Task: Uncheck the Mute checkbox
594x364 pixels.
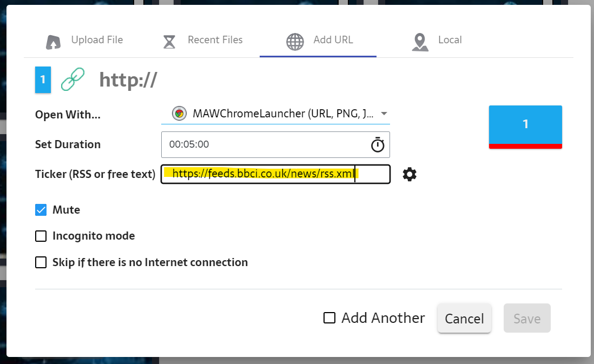Action: coord(41,210)
